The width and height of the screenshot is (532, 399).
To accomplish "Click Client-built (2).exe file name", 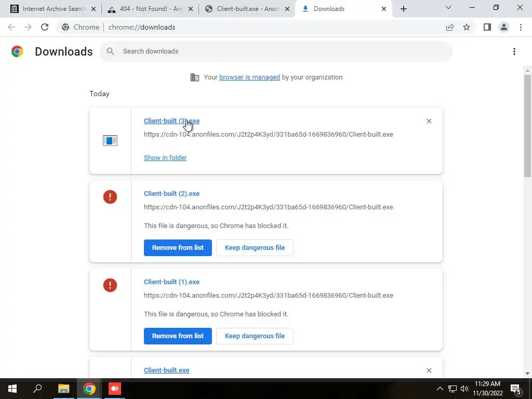I will pyautogui.click(x=171, y=193).
